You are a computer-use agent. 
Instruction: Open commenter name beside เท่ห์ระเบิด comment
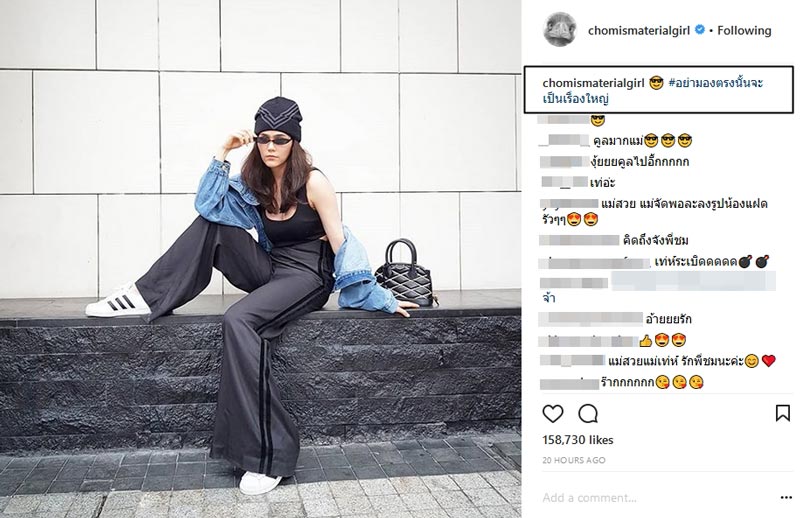click(594, 262)
